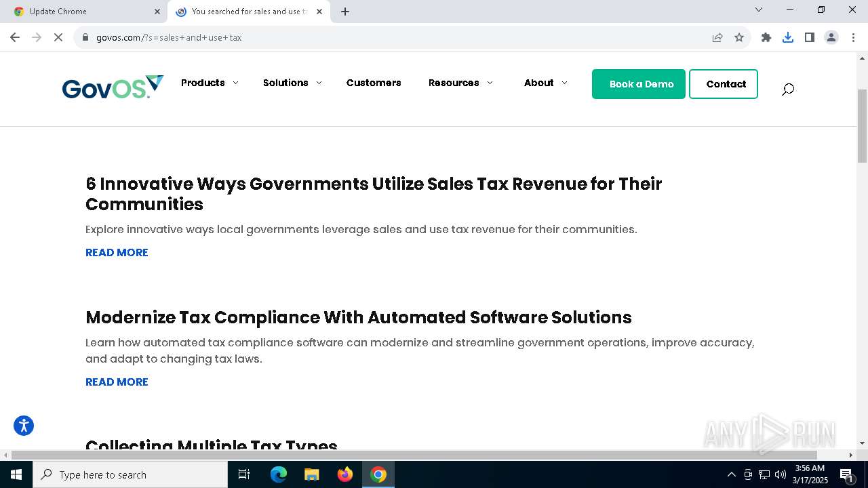Open Resources navigation item
The image size is (868, 488).
pyautogui.click(x=454, y=83)
